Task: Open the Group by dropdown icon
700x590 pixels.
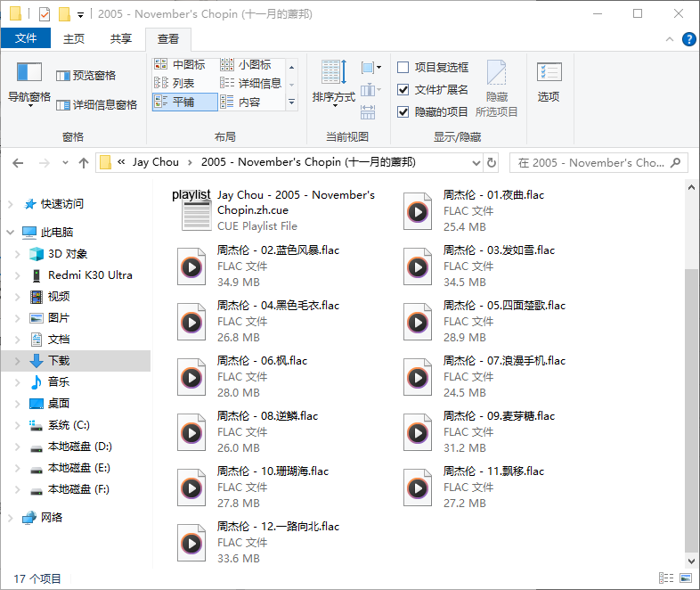Action: 371,68
